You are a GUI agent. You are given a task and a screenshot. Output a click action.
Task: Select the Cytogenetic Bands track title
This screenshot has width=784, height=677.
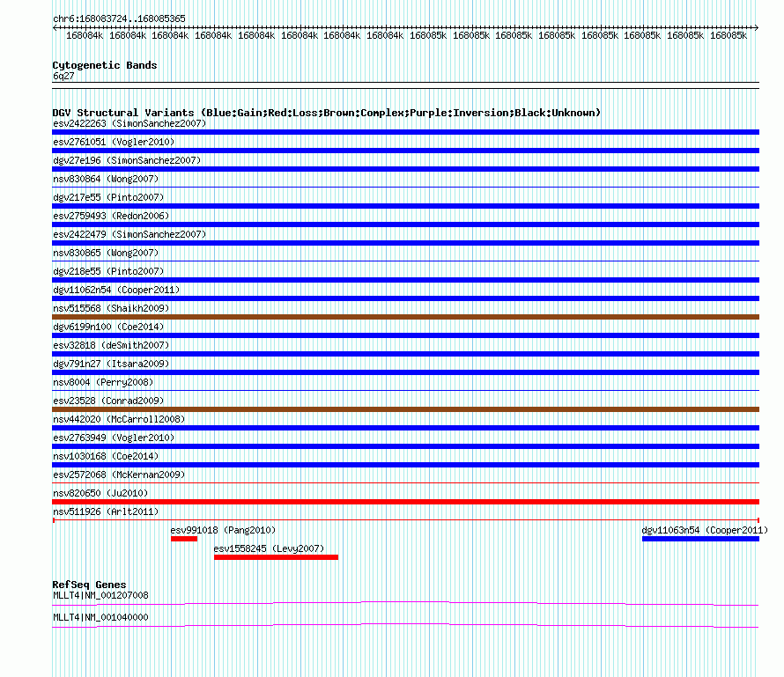(105, 65)
